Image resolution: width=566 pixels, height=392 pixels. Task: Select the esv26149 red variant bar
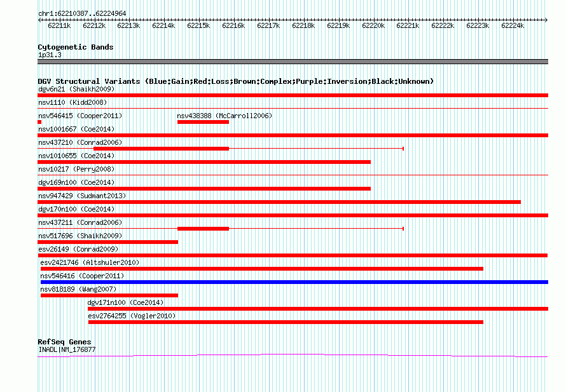[293, 255]
